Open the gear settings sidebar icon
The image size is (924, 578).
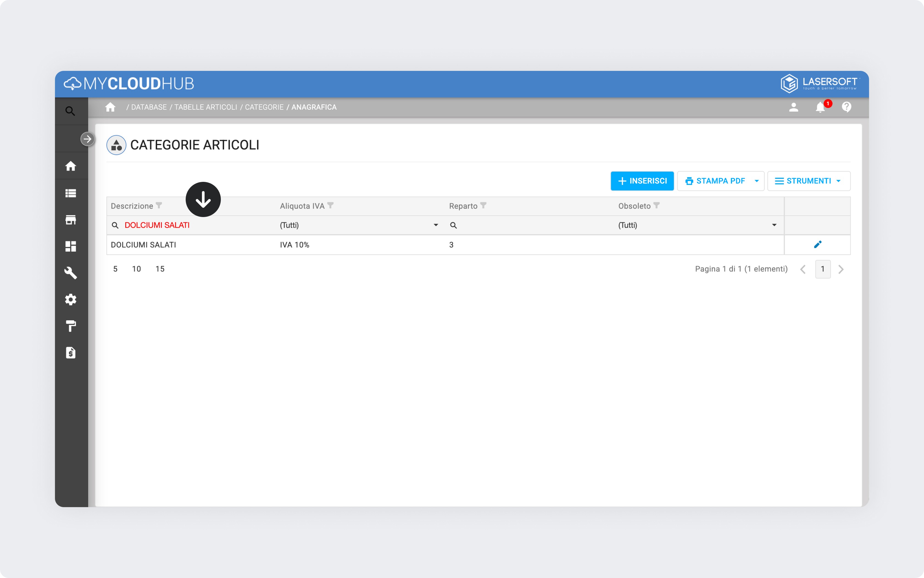pyautogui.click(x=71, y=300)
